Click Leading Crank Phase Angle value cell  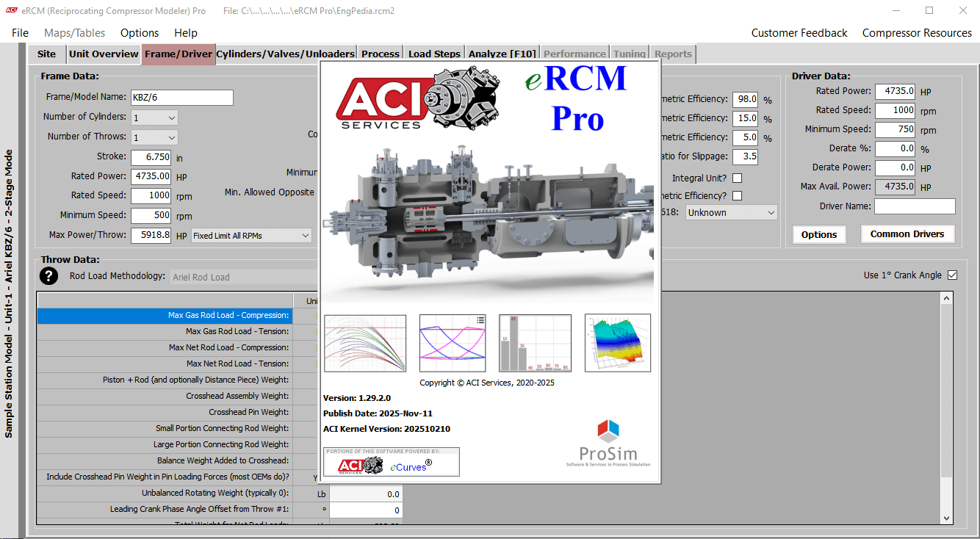tap(366, 510)
